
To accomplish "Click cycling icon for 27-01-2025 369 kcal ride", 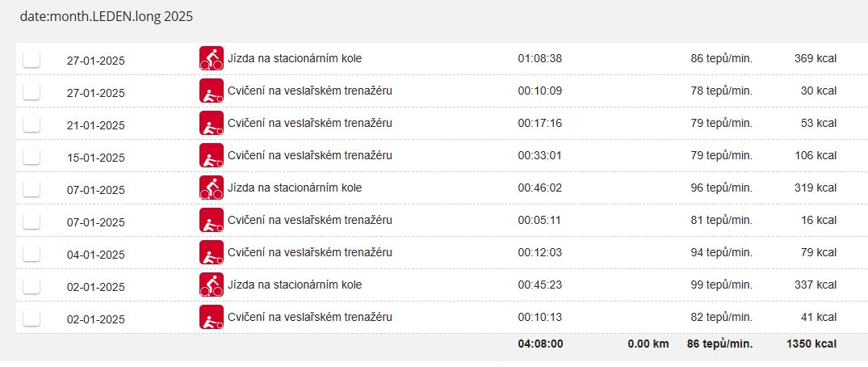I will click(x=211, y=58).
